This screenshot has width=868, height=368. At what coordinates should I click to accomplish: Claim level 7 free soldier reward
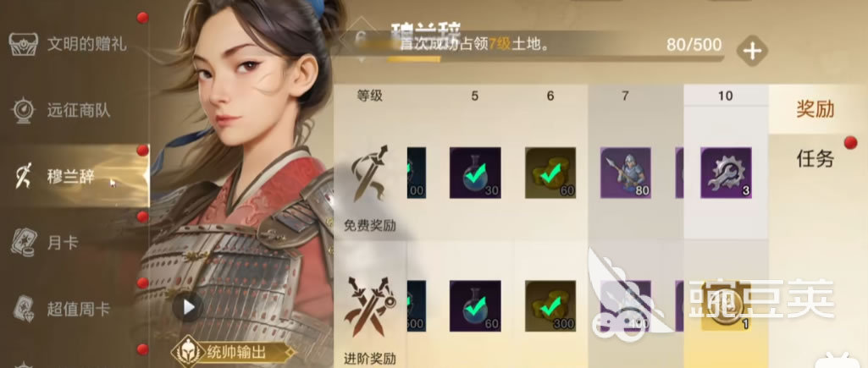(626, 173)
